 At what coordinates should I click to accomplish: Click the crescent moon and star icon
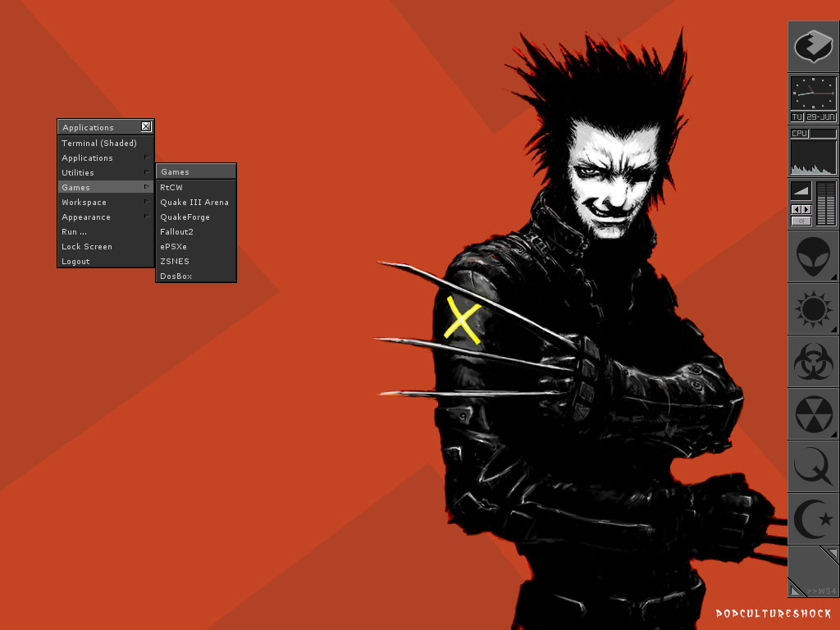(x=813, y=519)
